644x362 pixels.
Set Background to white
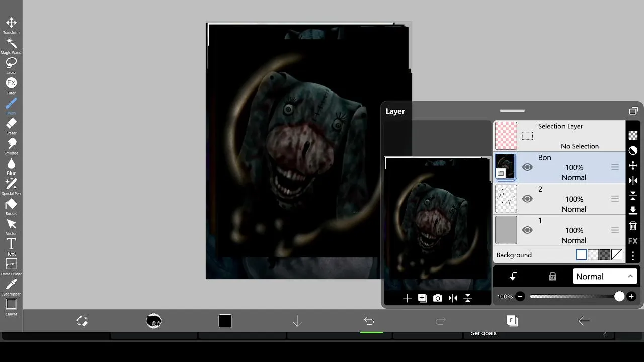tap(582, 255)
